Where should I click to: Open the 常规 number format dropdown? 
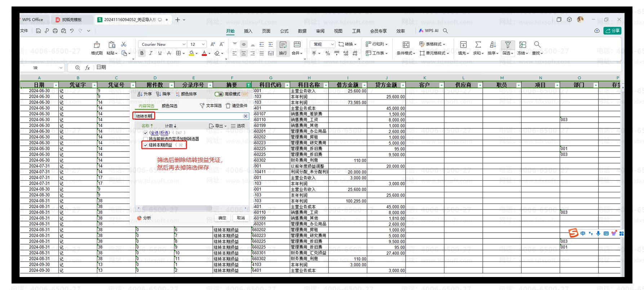(332, 44)
